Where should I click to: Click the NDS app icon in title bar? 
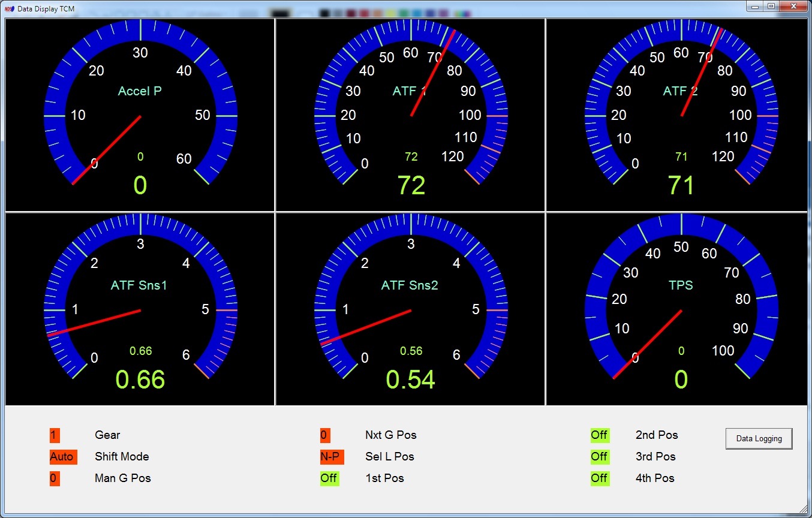(x=9, y=9)
